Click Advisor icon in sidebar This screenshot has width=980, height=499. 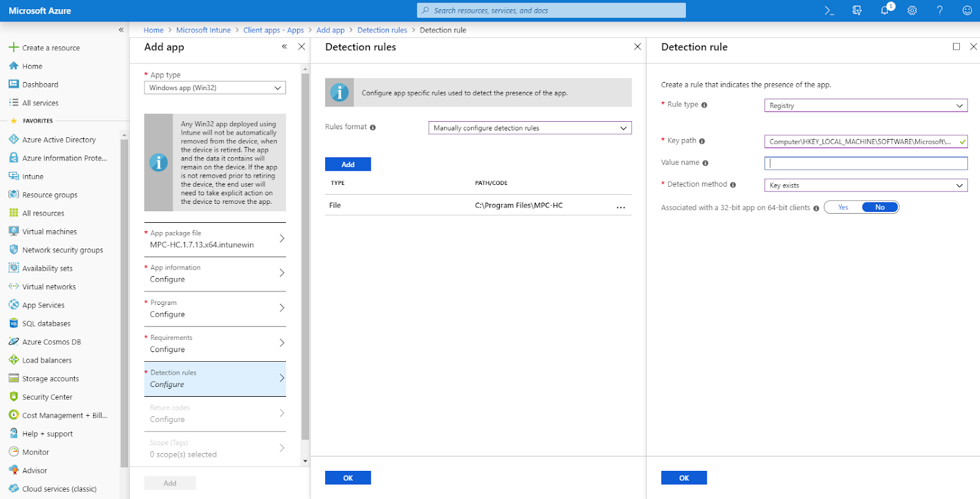(13, 470)
